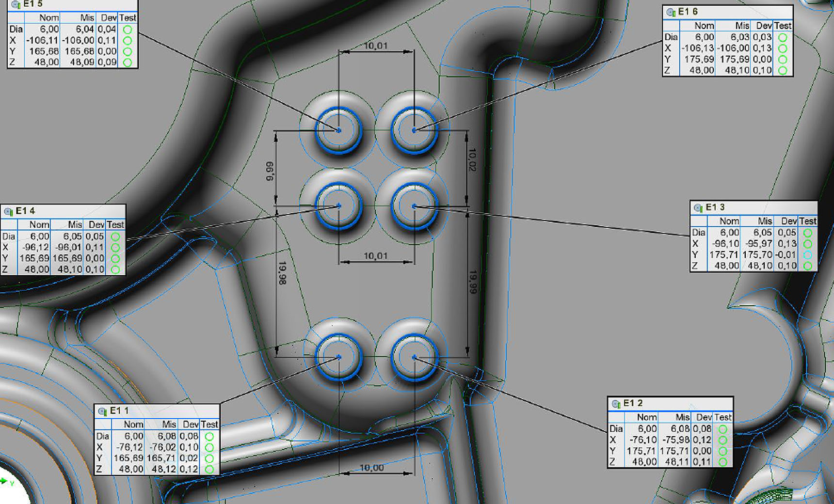Select the Z measured 48,11 in E1 2

(x=677, y=462)
